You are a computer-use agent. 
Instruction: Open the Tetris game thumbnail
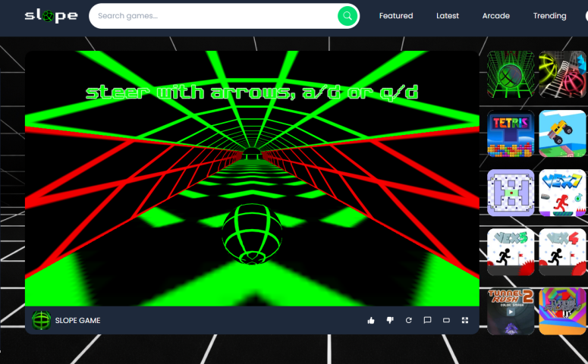[511, 133]
